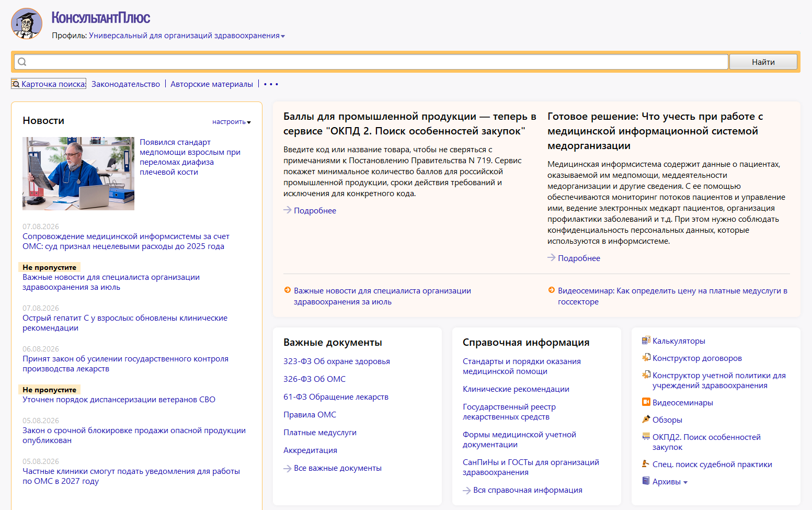Open the three-dots more sections menu
Viewport: 812px width, 510px height.
pos(271,84)
